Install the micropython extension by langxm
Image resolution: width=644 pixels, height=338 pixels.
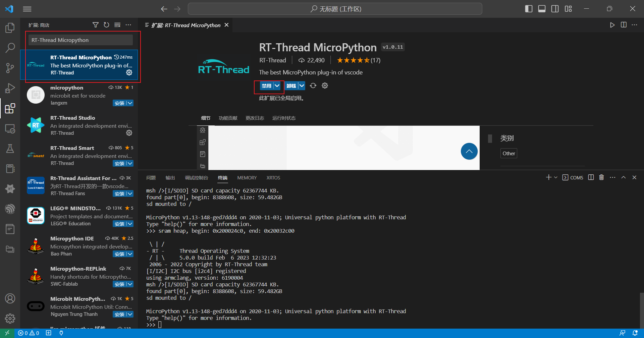click(x=119, y=103)
